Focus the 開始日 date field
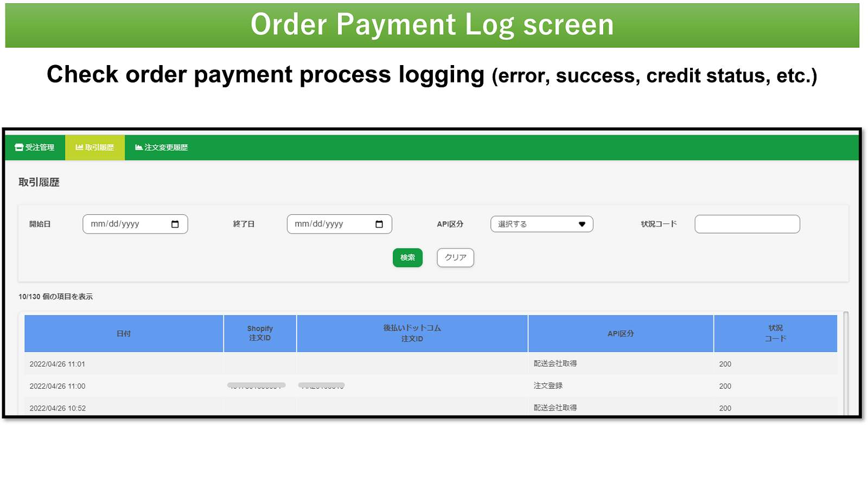The height and width of the screenshot is (488, 868). tap(135, 224)
